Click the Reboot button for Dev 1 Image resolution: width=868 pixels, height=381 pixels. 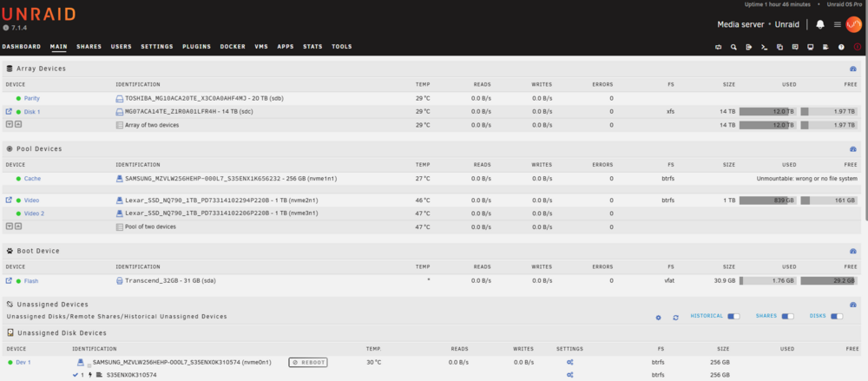308,363
